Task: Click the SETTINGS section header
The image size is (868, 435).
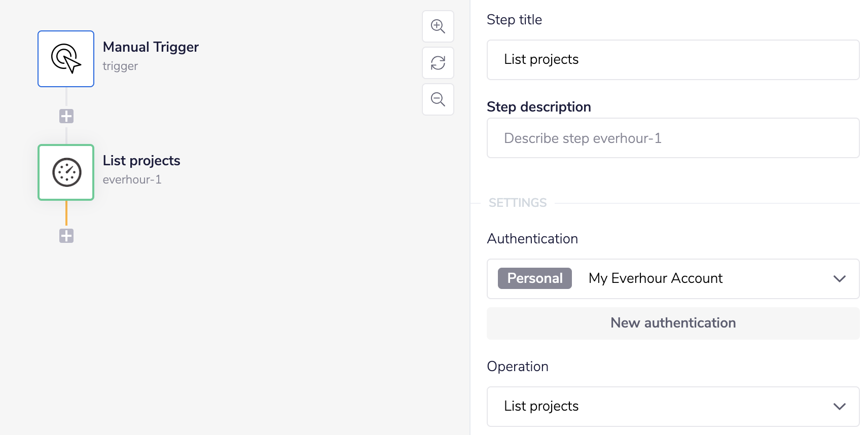Action: [517, 203]
